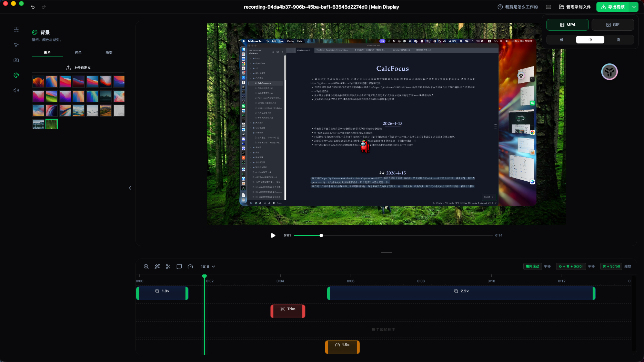The width and height of the screenshot is (644, 362).
Task: Click the annotation speech bubble icon
Action: point(179,267)
